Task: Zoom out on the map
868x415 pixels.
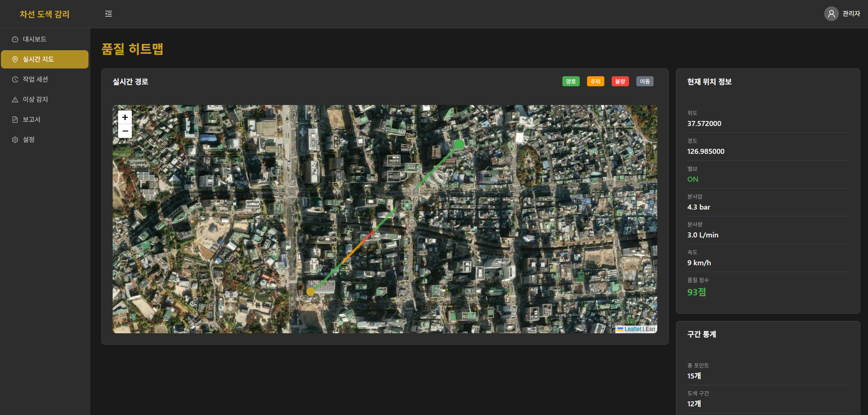Action: coord(125,131)
